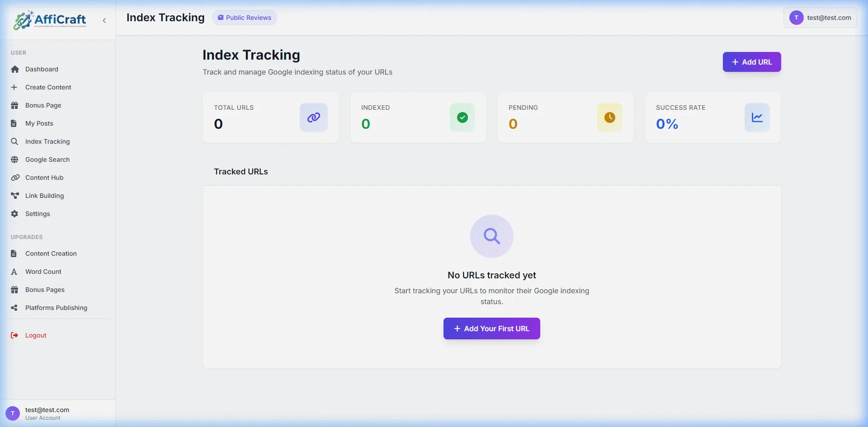Open the AffiCraft logo on top left
This screenshot has width=868, height=427.
50,20
